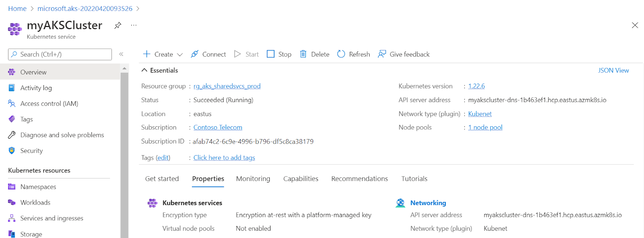Click the Give feedback person icon
The width and height of the screenshot is (644, 238).
[x=382, y=54]
